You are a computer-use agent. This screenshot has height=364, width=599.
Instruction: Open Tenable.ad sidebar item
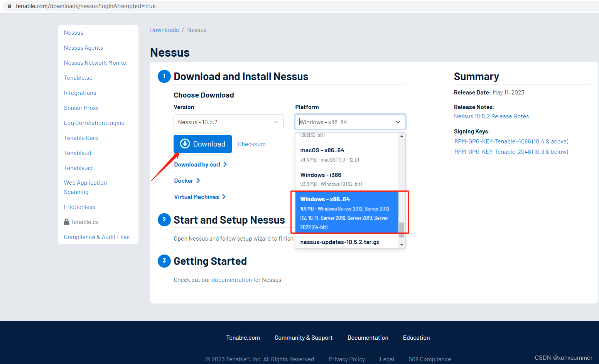78,168
